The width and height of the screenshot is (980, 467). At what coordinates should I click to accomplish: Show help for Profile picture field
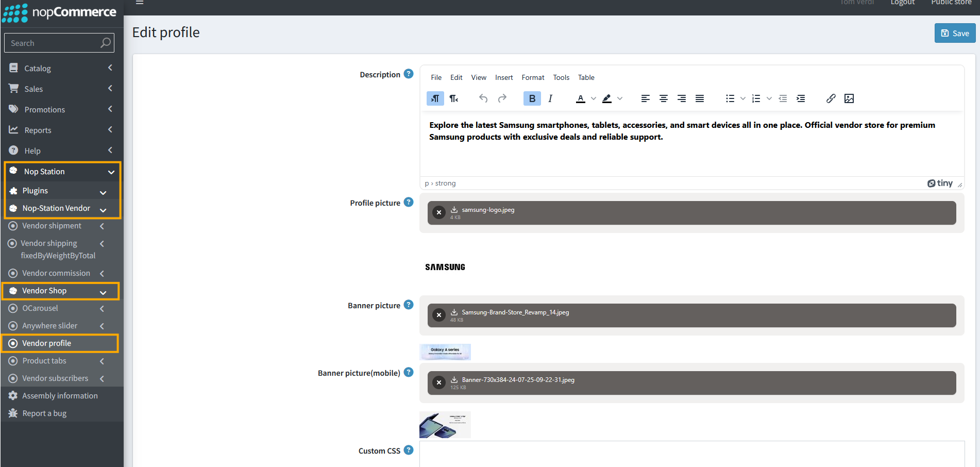pyautogui.click(x=409, y=202)
